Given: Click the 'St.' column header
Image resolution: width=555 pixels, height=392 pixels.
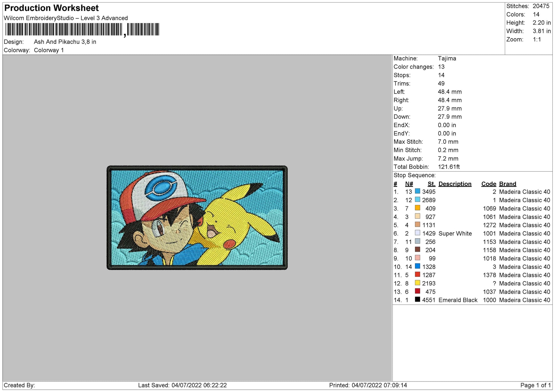Looking at the screenshot, I should (432, 184).
